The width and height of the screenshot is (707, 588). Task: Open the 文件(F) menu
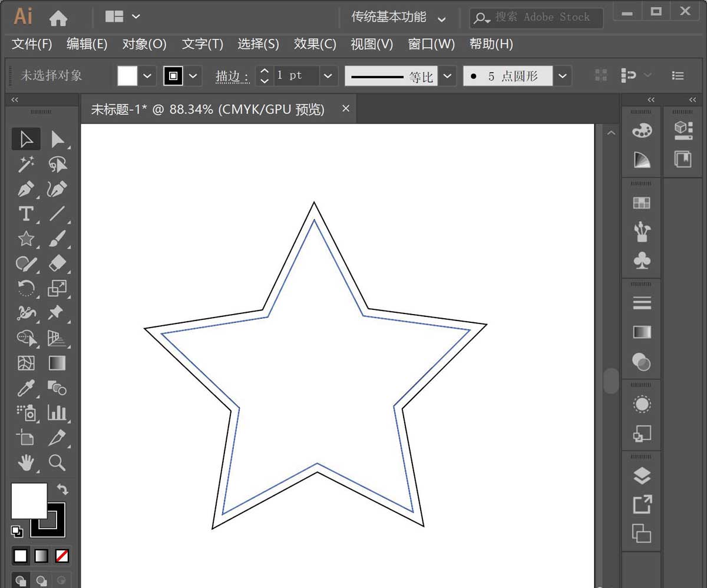[32, 44]
